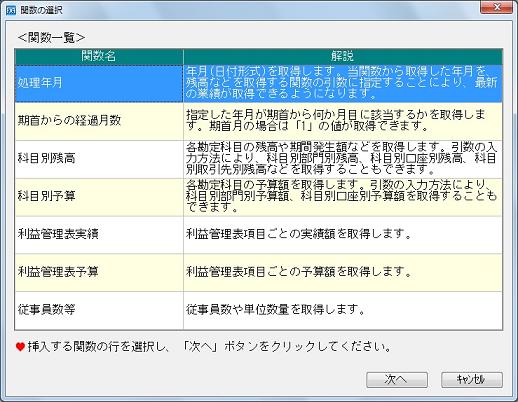
Task: Select the 従事員数等 function row
Action: (259, 310)
